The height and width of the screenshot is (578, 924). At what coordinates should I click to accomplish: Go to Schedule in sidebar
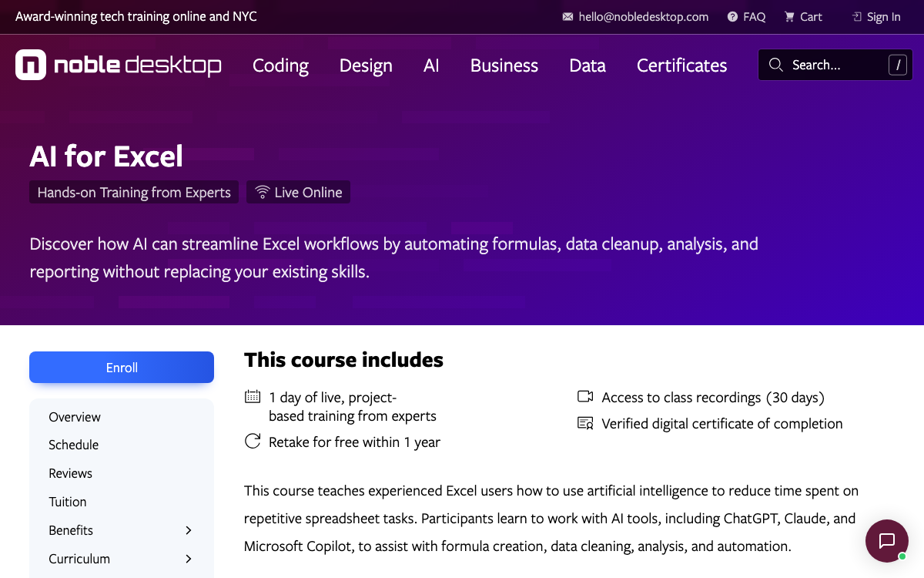pyautogui.click(x=74, y=445)
